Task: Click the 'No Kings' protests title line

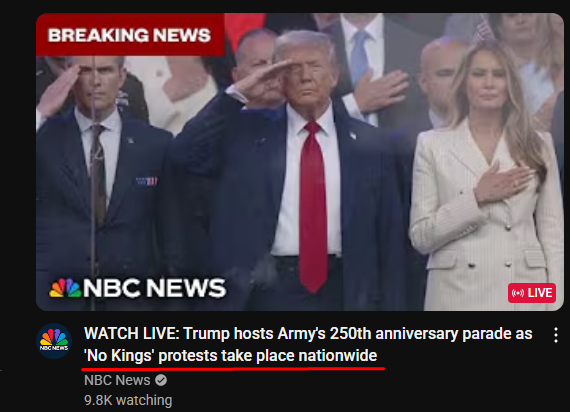Action: point(230,355)
